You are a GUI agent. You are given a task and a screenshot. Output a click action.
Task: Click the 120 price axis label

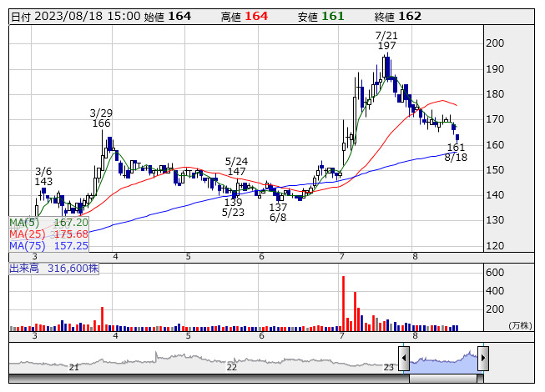coord(495,246)
